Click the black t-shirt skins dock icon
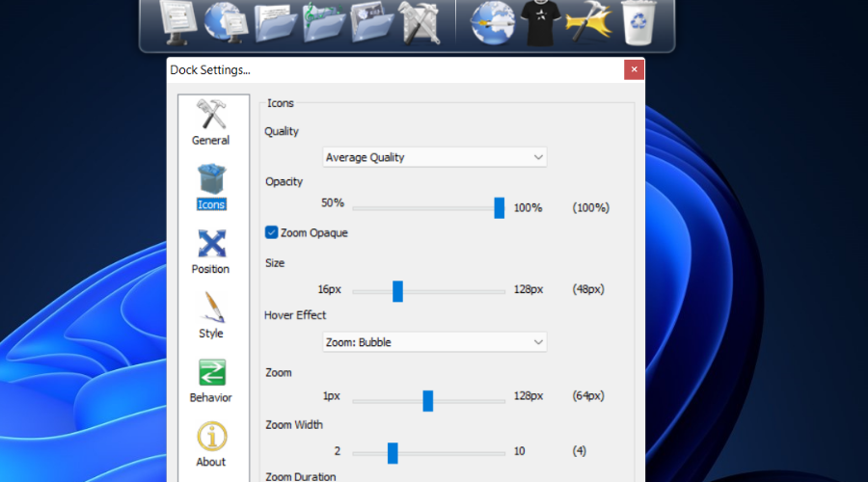The image size is (868, 482). (x=541, y=23)
